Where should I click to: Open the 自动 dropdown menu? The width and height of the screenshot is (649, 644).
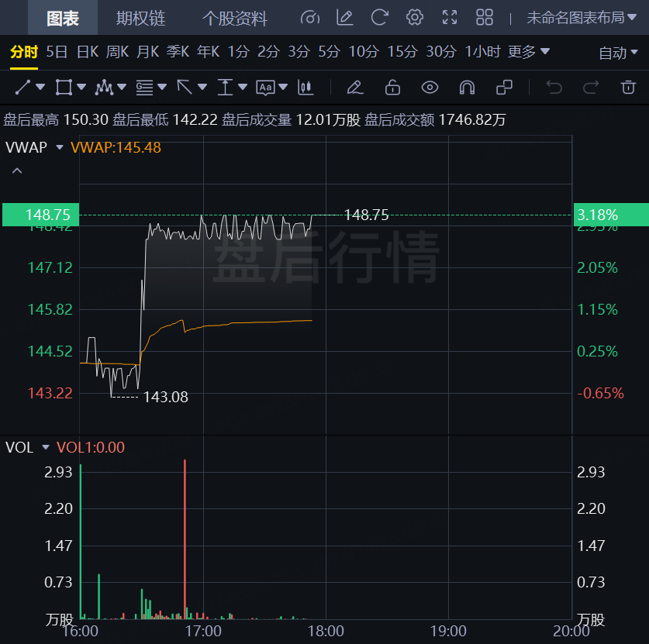pos(619,53)
